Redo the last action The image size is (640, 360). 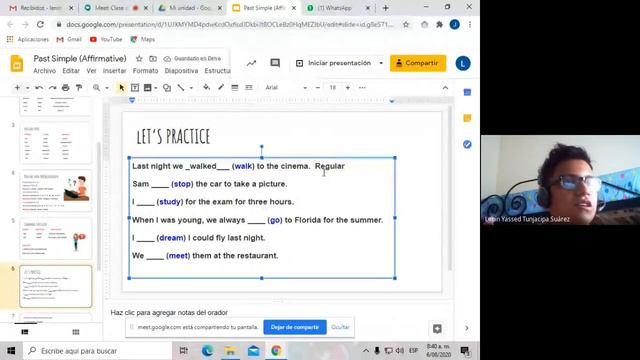tap(52, 87)
